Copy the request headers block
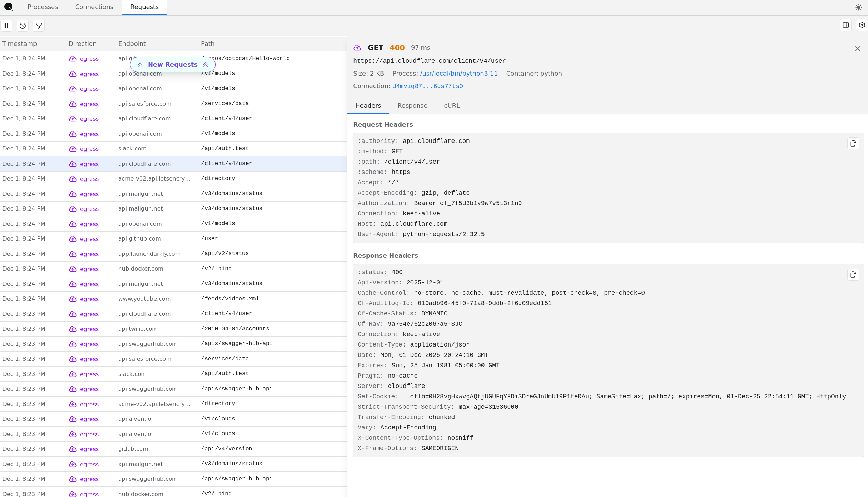The image size is (868, 497). 853,144
